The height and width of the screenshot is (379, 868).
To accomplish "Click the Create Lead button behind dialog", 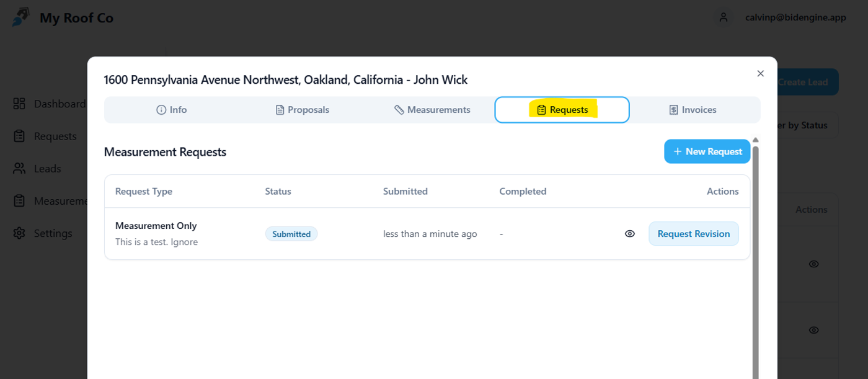I will pos(808,82).
